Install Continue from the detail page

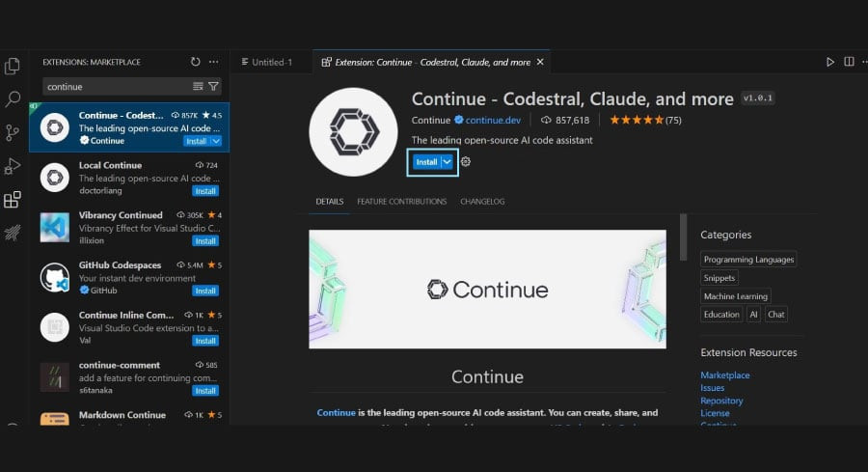coord(426,162)
